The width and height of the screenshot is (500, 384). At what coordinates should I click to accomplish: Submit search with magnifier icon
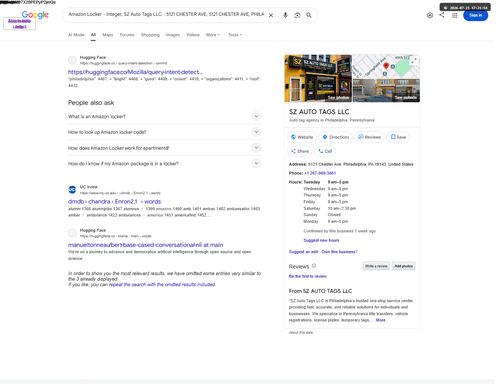[x=309, y=15]
